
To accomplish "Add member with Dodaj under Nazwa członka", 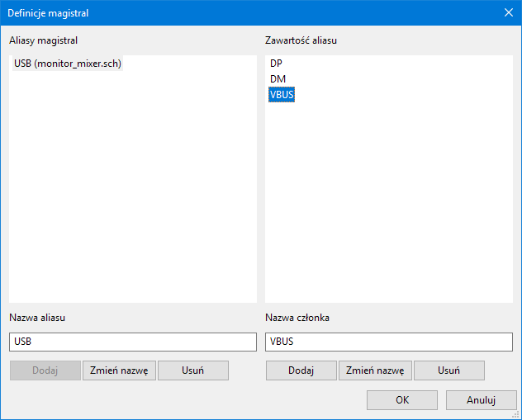I will coord(301,370).
